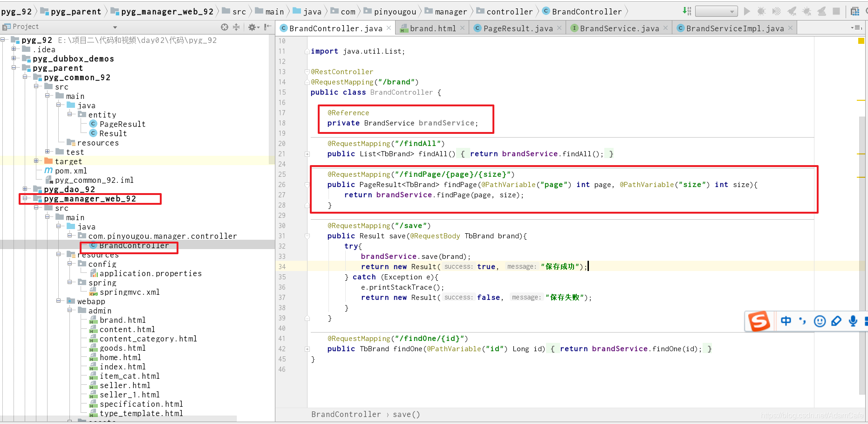
Task: Select the BrandController.java tab
Action: coord(336,28)
